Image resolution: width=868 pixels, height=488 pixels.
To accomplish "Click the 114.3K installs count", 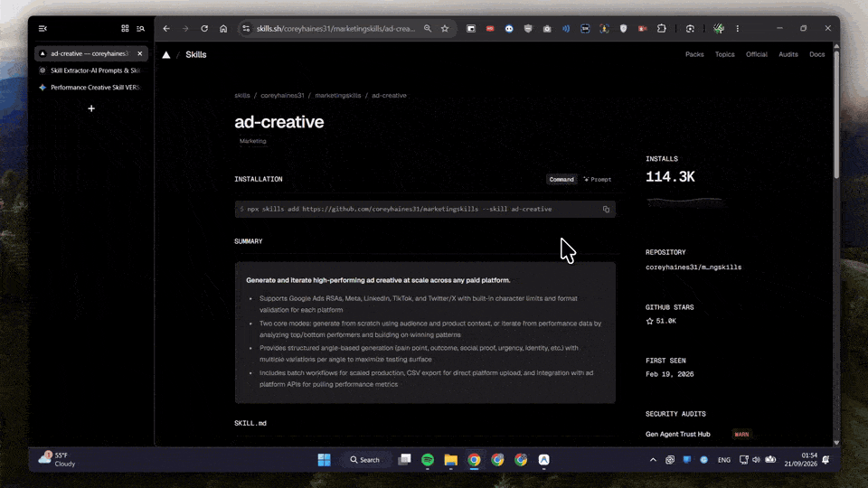I will tap(670, 177).
